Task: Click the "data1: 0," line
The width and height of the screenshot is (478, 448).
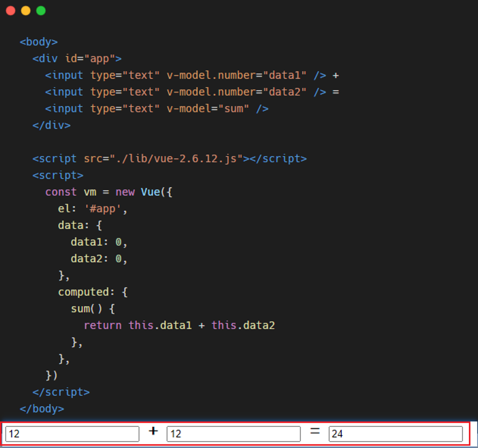Action: tap(99, 242)
